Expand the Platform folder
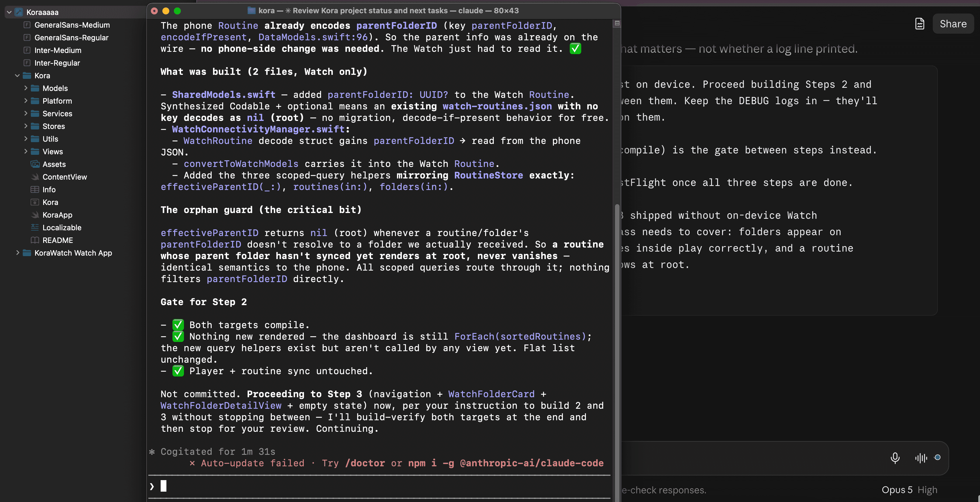980x502 pixels. coord(26,101)
